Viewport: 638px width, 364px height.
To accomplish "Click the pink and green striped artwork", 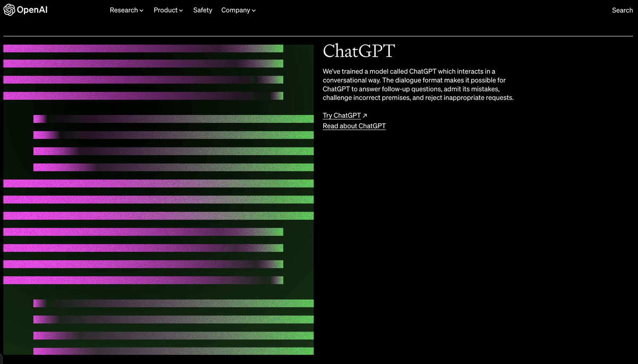I will click(x=158, y=199).
